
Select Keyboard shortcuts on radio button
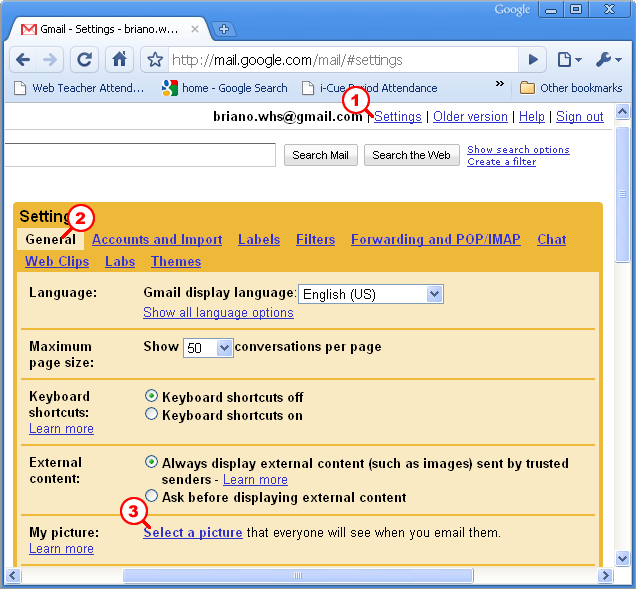click(x=152, y=414)
